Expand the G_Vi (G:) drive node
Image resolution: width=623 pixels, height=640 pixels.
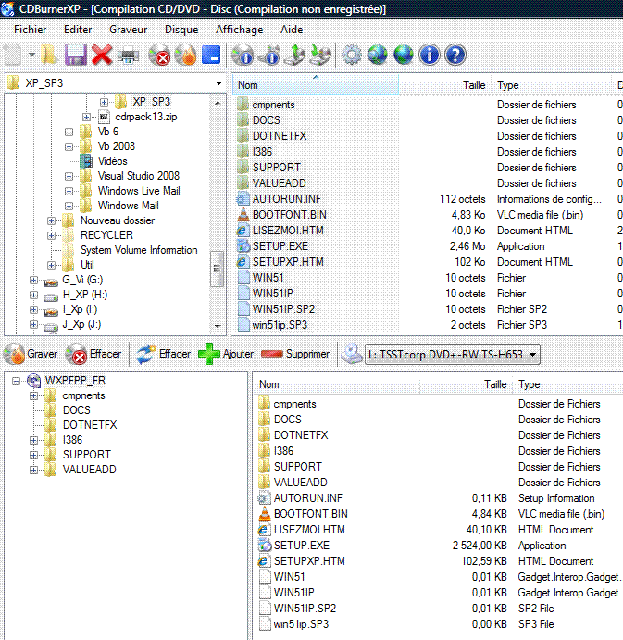[34, 280]
